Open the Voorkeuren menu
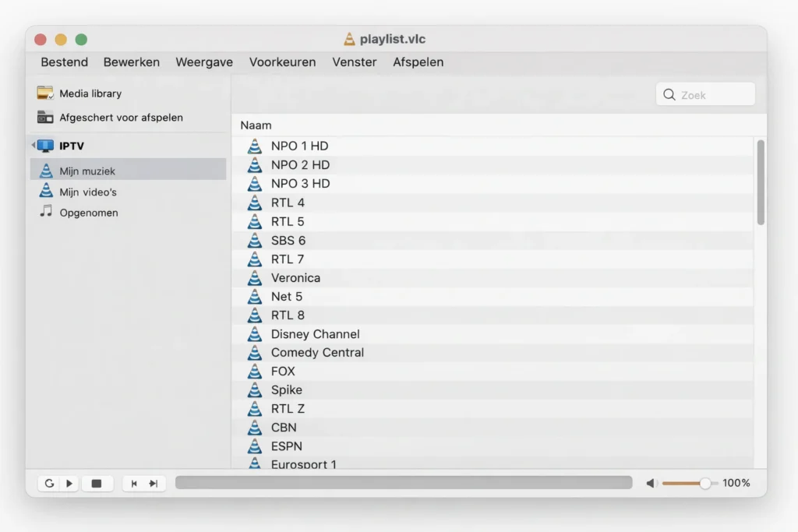Screen dimensions: 798x532 [282, 62]
